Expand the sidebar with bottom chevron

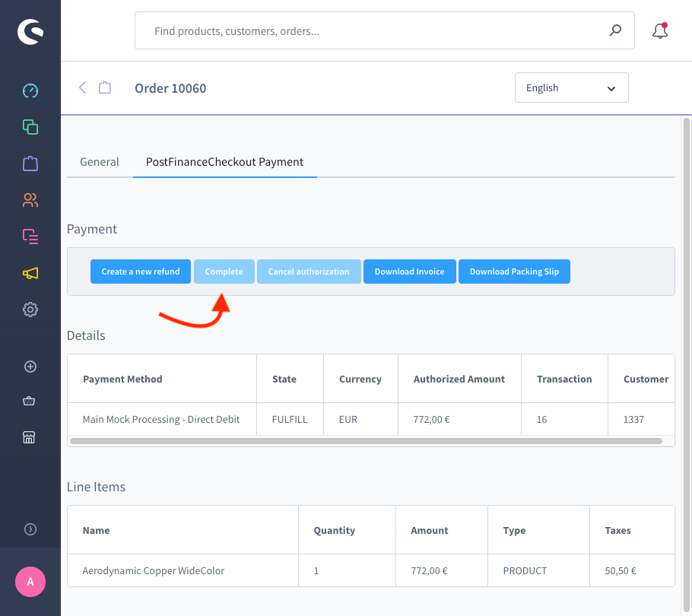click(x=30, y=529)
